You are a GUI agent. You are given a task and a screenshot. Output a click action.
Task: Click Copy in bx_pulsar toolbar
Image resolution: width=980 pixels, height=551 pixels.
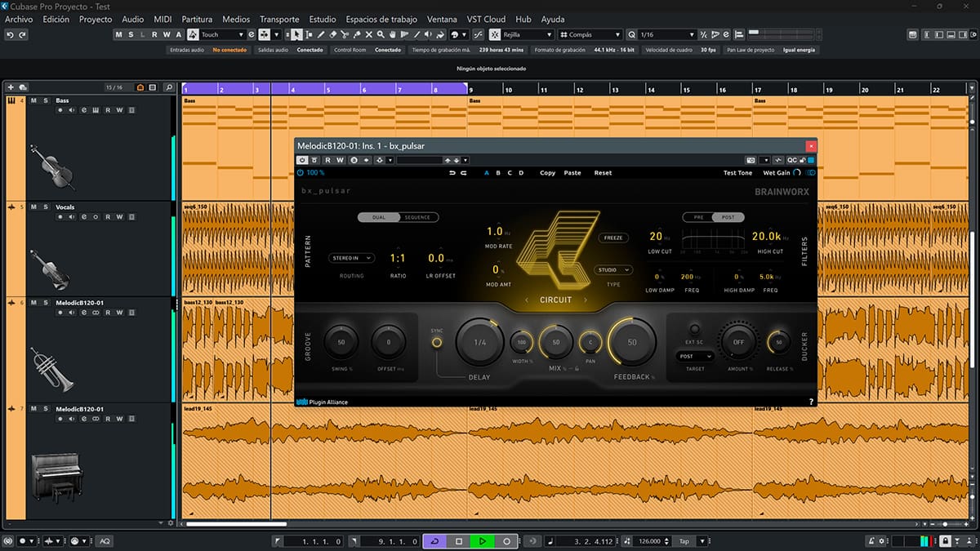(x=547, y=173)
